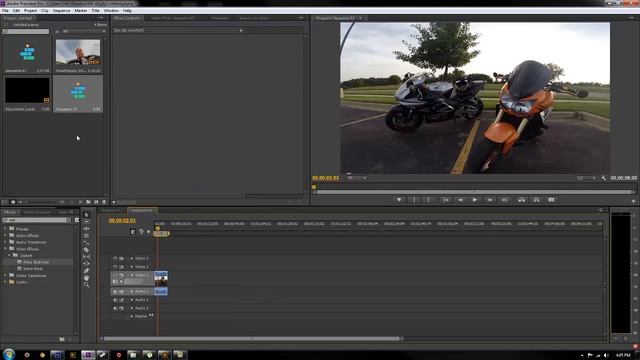Click Mark Out button in Program monitor
The width and height of the screenshot is (640, 360).
coord(429,200)
